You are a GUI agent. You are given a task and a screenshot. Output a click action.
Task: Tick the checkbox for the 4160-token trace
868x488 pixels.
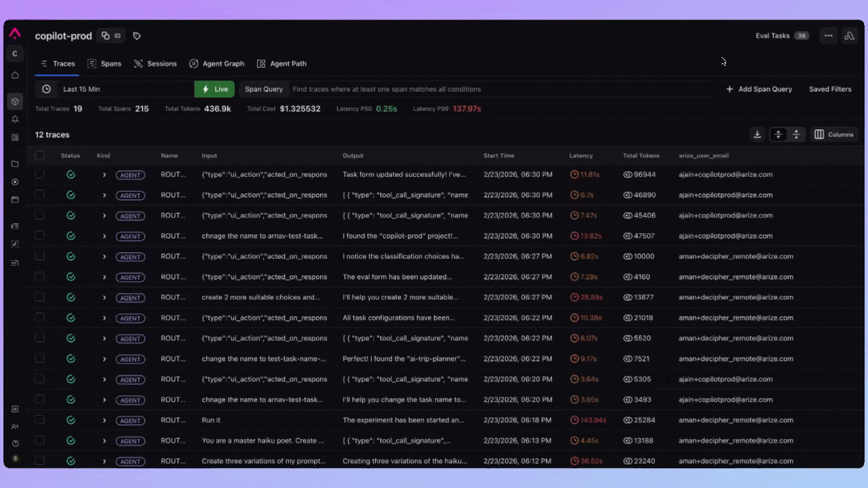click(x=39, y=277)
